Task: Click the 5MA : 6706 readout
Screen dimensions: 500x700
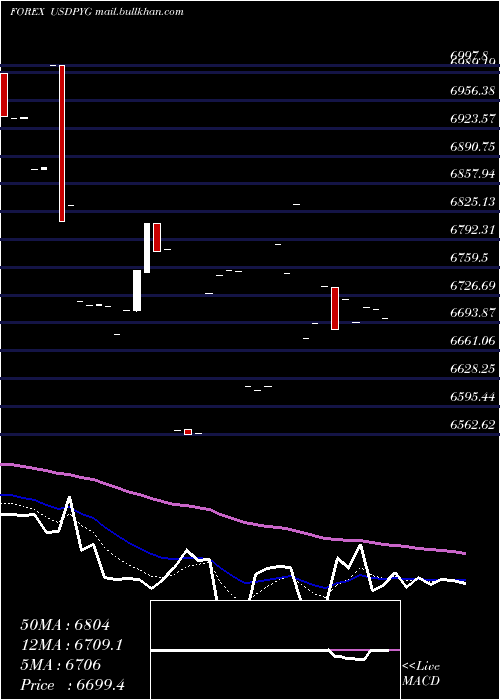Action: 61,665
